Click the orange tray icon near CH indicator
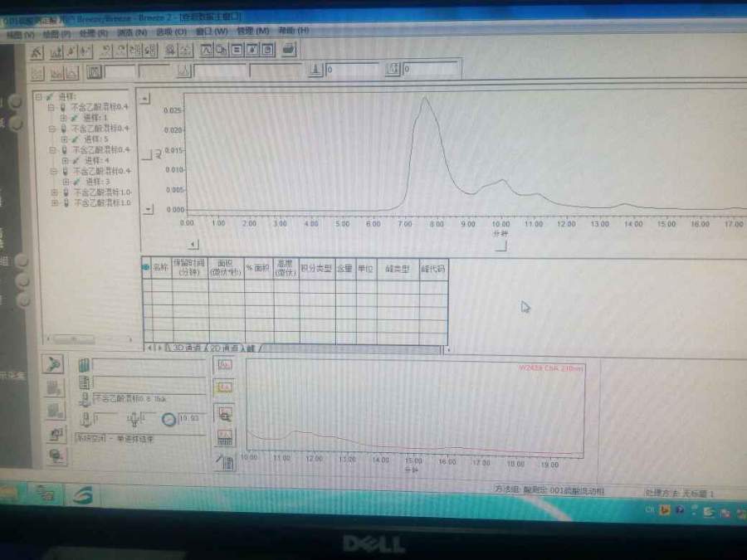This screenshot has height=560, width=747. coord(664,510)
